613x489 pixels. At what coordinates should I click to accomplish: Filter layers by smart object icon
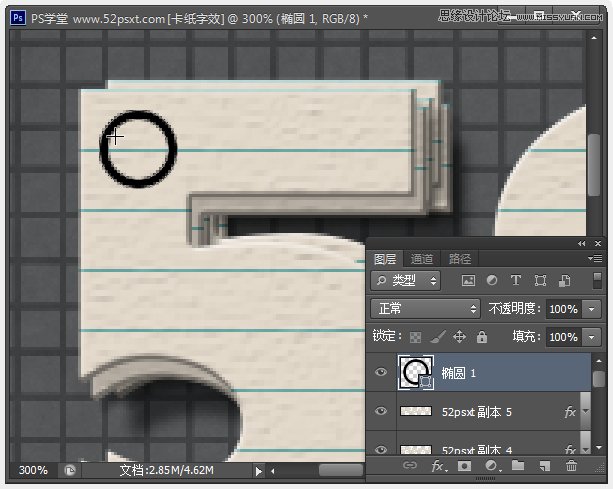(564, 280)
